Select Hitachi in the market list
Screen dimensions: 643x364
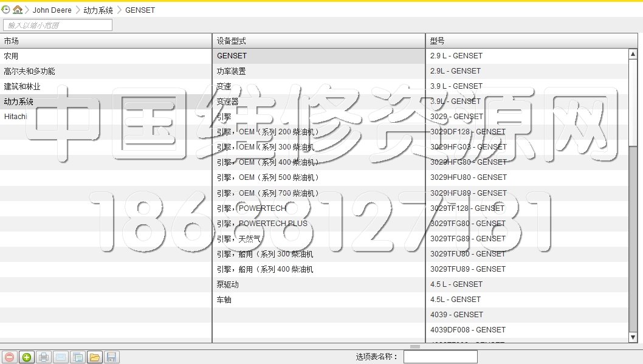coord(16,117)
